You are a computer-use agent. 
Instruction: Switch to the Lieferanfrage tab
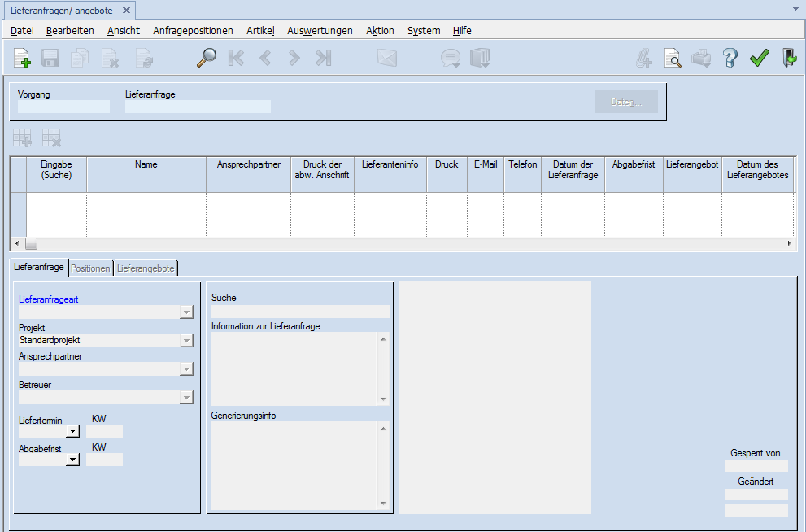point(38,267)
